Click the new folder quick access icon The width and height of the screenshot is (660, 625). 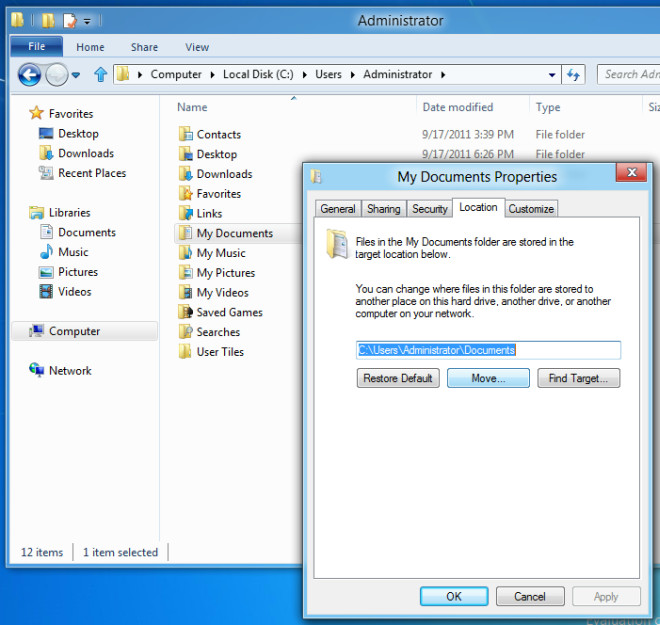point(48,20)
